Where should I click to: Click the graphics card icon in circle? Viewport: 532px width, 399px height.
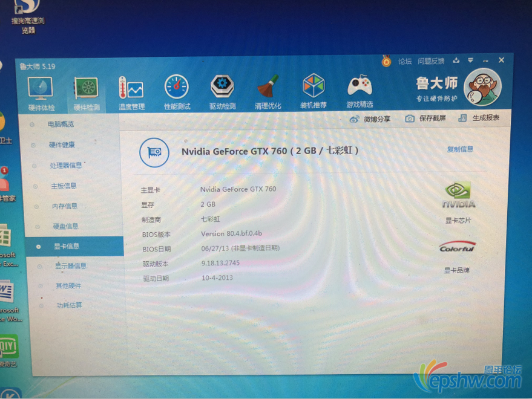point(154,152)
